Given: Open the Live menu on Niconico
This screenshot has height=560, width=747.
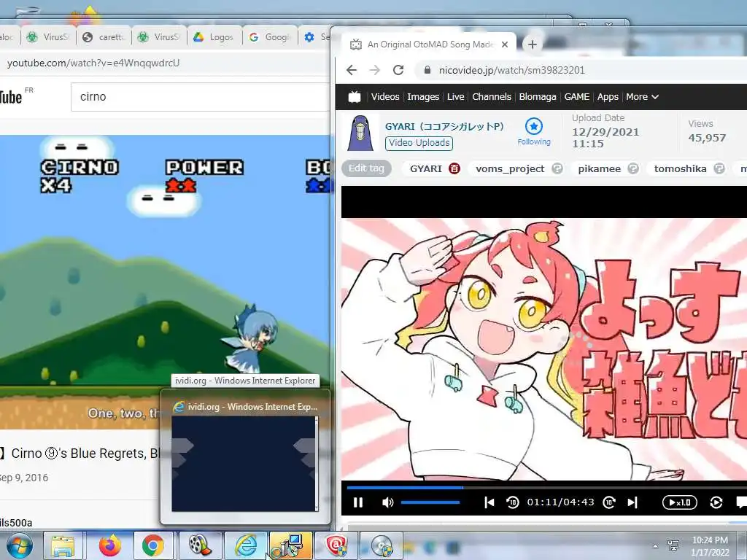Looking at the screenshot, I should (x=455, y=97).
